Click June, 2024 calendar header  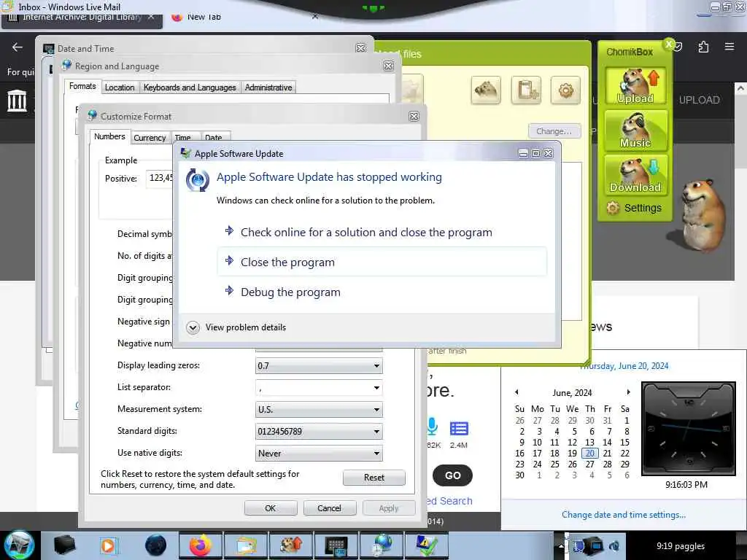tap(572, 393)
